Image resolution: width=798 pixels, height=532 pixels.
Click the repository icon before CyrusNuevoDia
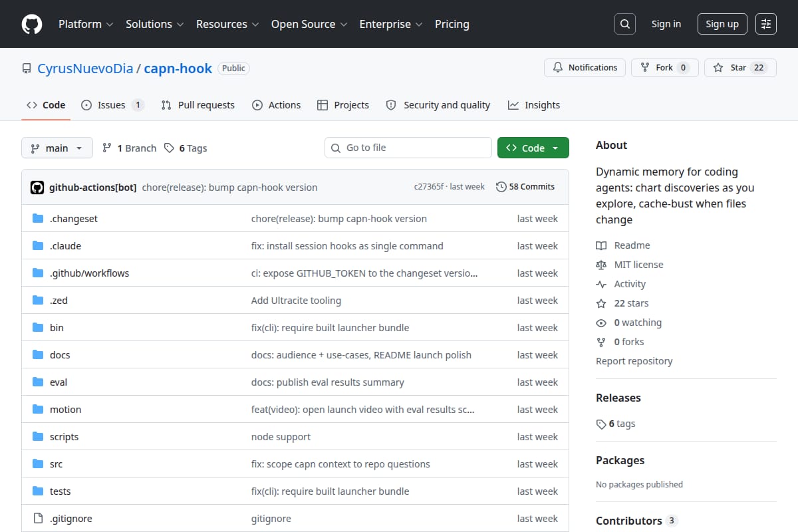(x=27, y=68)
